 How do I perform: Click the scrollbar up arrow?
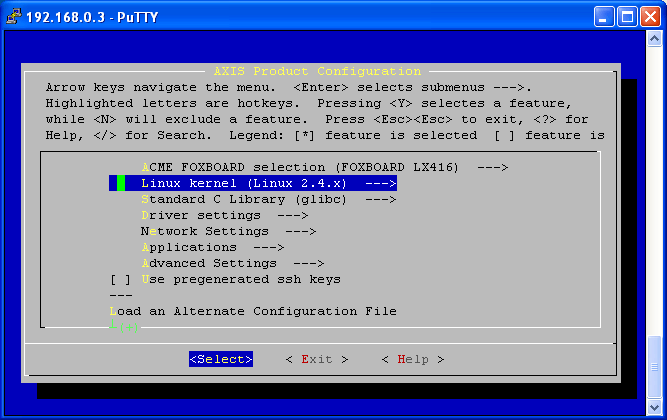654,39
